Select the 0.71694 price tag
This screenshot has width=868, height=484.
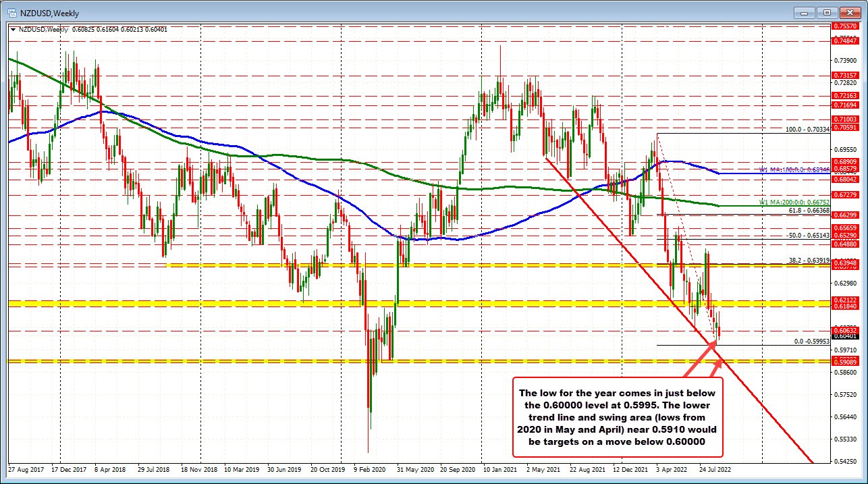845,105
